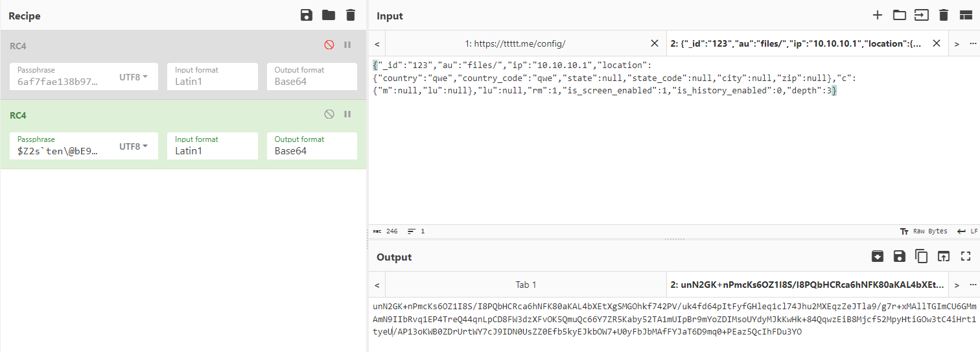Replace the input with the output icon
Image resolution: width=980 pixels, height=352 pixels.
coord(944,257)
